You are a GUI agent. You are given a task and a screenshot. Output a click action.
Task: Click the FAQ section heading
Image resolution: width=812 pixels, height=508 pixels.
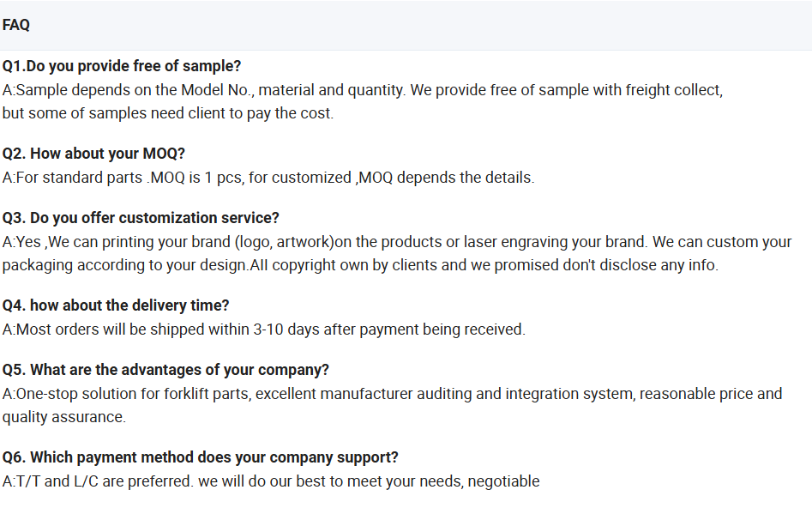(x=16, y=25)
